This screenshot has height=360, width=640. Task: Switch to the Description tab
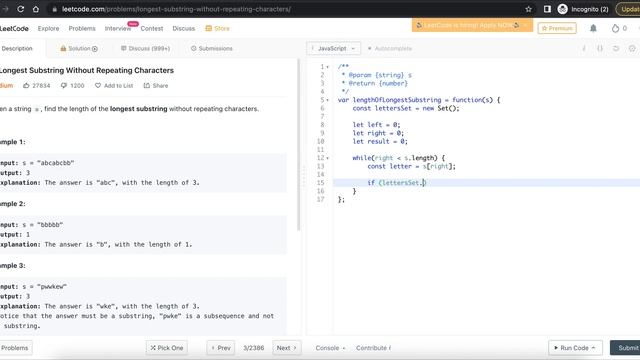(17, 48)
